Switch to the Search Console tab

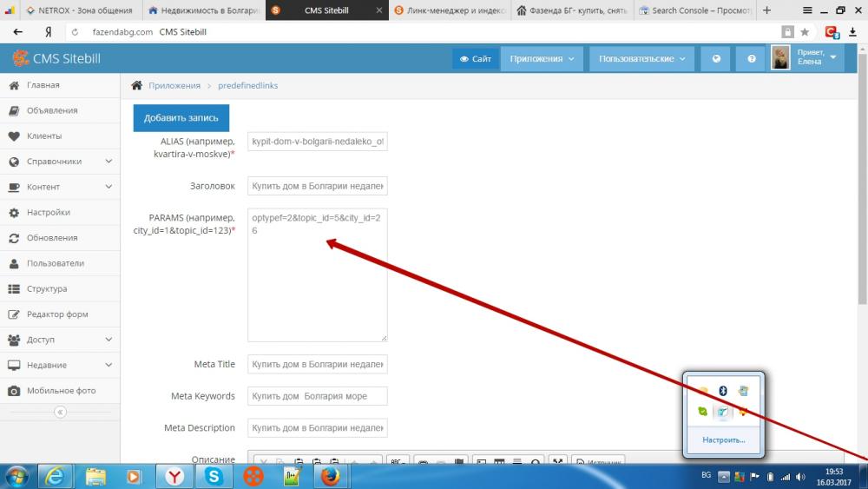[694, 10]
